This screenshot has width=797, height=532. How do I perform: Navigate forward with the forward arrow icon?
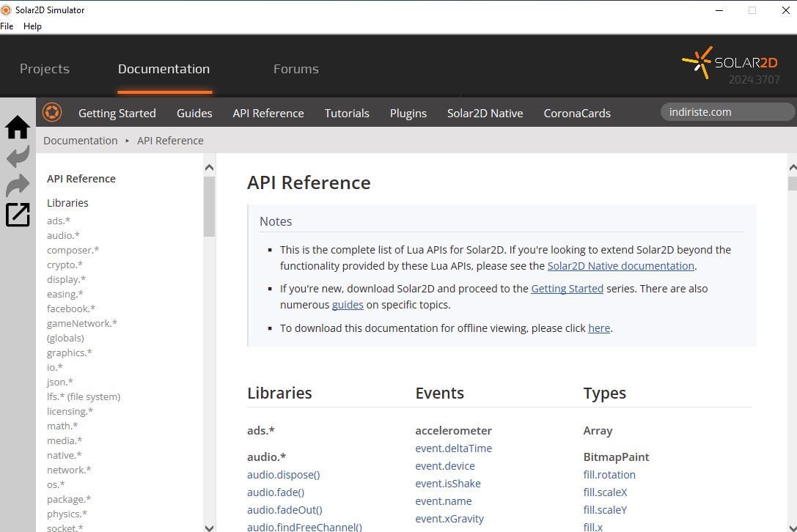point(18,185)
